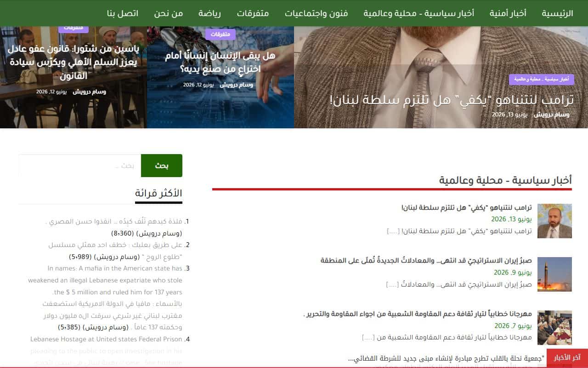Click missile launch thumbnail for Iran article
This screenshot has width=588, height=368.
[x=554, y=274]
